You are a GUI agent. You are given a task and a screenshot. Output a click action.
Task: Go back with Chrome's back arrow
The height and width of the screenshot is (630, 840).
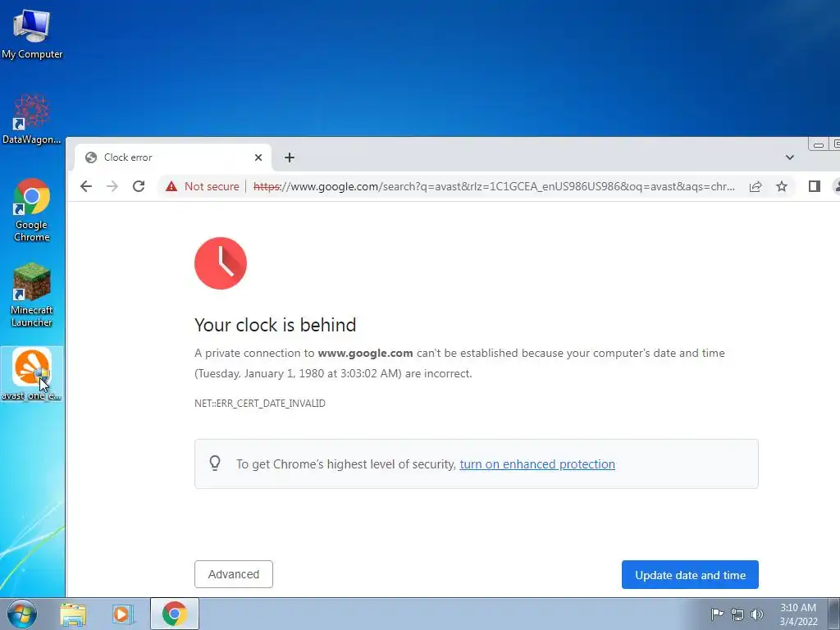[85, 186]
